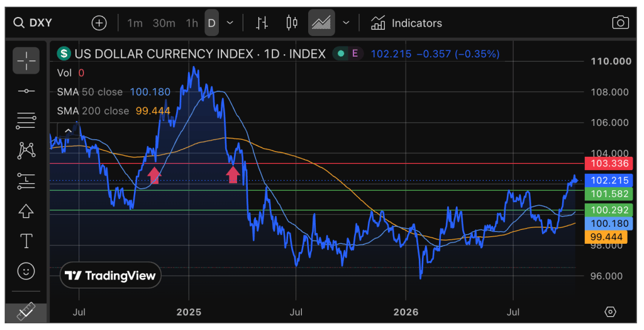The width and height of the screenshot is (644, 330).
Task: Select the SMA 200 close legend
Action: click(113, 111)
